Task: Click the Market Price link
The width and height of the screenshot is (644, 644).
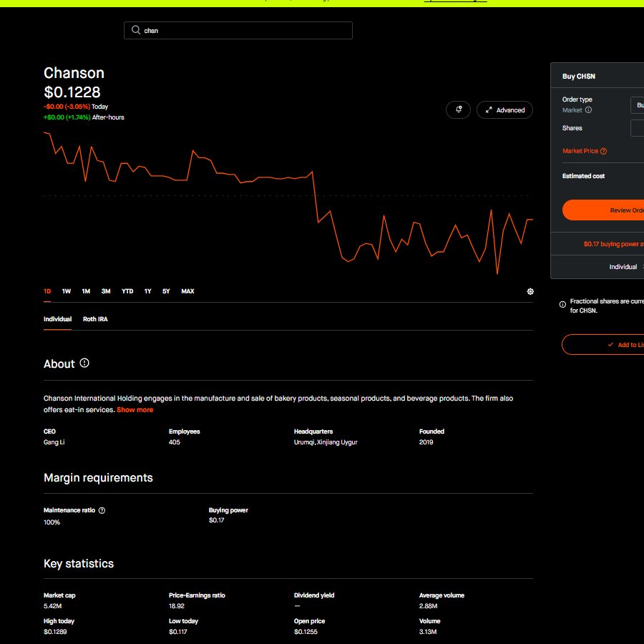Action: (x=580, y=151)
